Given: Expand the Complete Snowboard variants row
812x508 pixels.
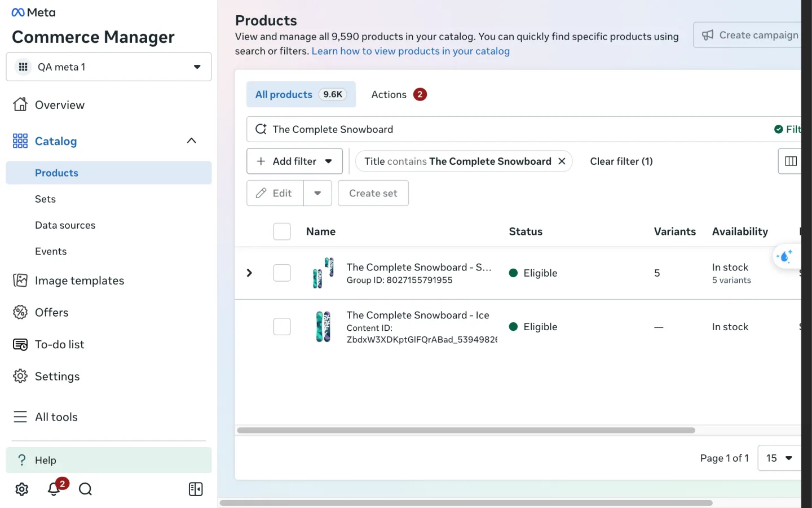Looking at the screenshot, I should (x=249, y=273).
